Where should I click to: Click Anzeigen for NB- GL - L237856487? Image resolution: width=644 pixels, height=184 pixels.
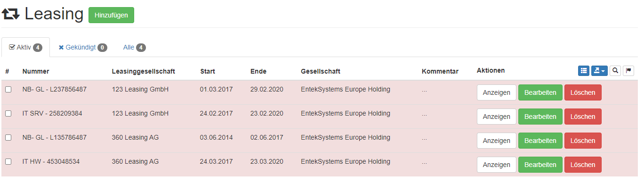(x=497, y=92)
